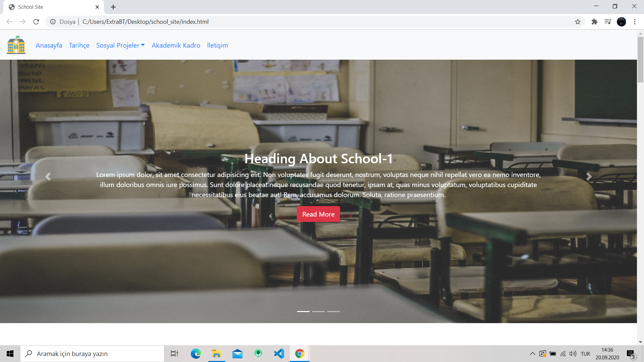This screenshot has width=644, height=362.
Task: Open the Chrome profile avatar
Action: (622, 21)
